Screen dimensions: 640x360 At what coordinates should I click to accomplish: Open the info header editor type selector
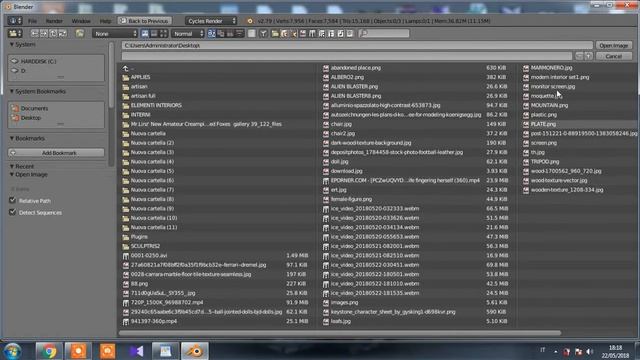[x=15, y=21]
